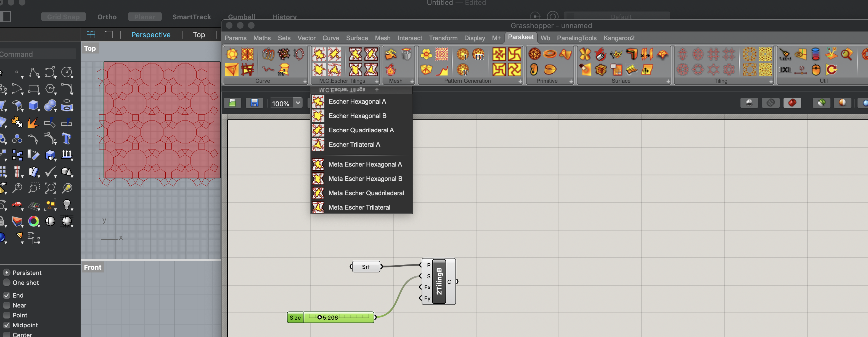Toggle Ortho mode

(x=107, y=17)
